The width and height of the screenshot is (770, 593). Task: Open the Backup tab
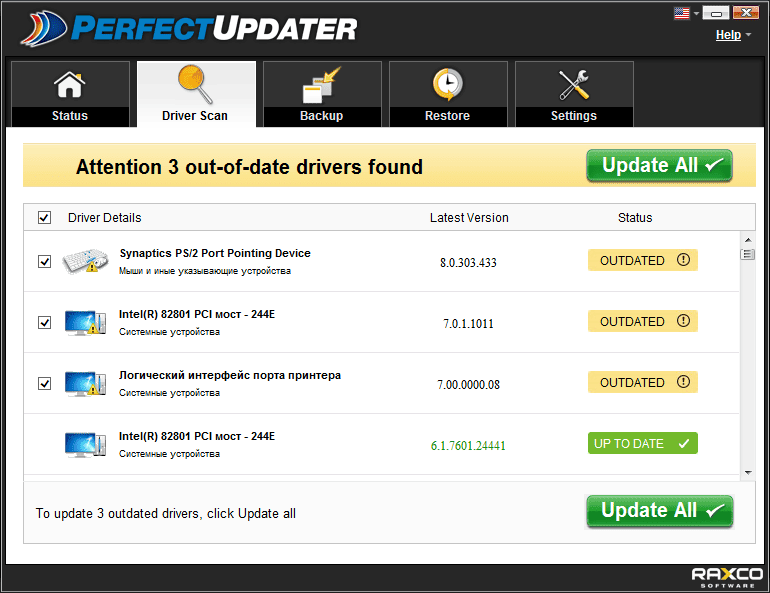pos(322,94)
